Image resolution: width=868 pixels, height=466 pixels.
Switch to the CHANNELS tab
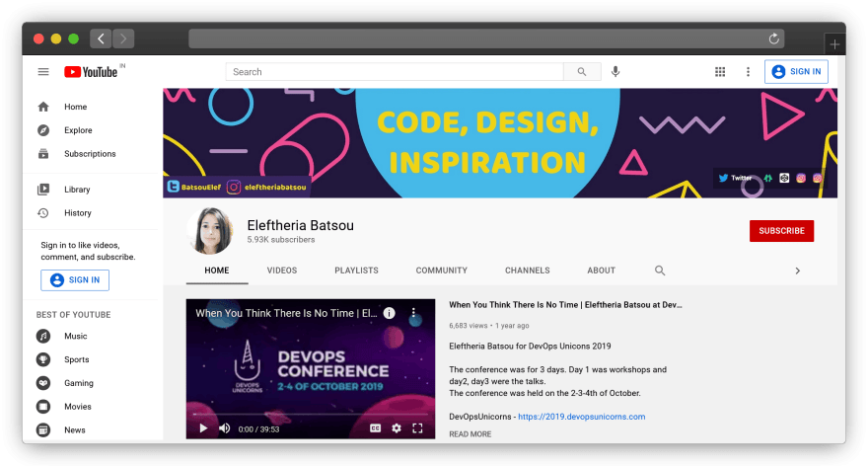coord(528,271)
